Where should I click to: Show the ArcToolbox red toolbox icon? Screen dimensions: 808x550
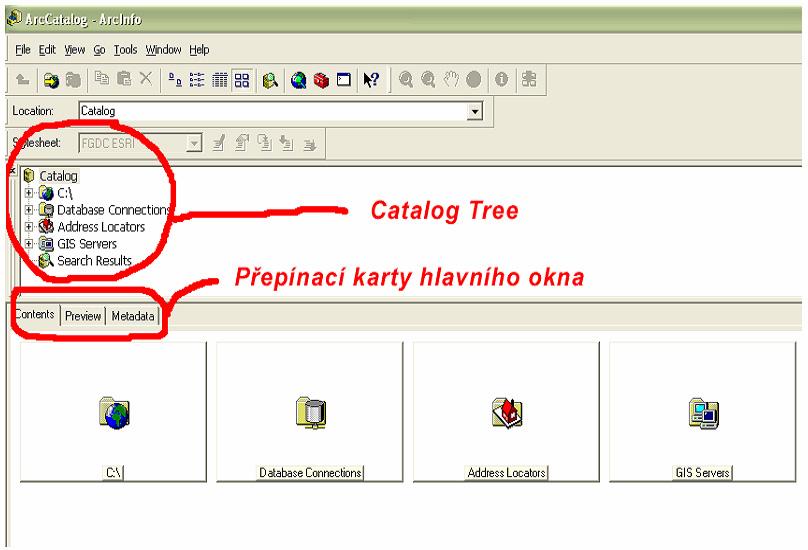(321, 80)
